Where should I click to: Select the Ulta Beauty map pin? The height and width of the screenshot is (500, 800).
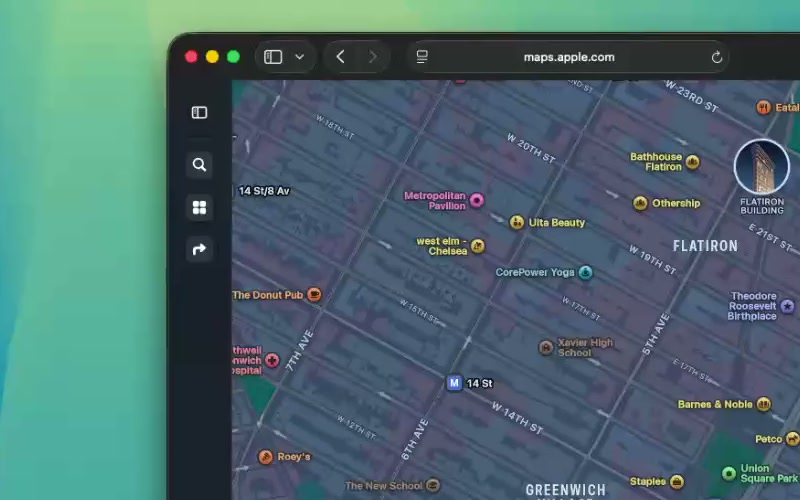pyautogui.click(x=517, y=222)
